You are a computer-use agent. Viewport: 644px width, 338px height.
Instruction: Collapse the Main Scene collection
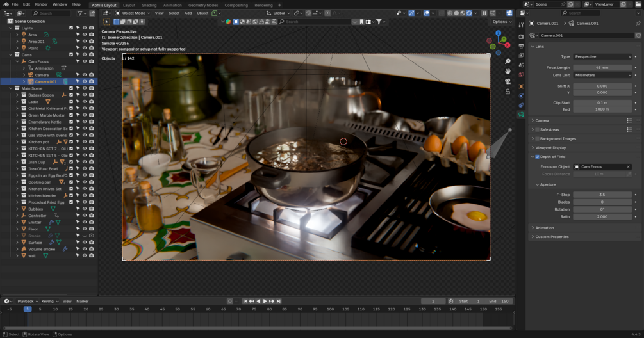coord(11,88)
